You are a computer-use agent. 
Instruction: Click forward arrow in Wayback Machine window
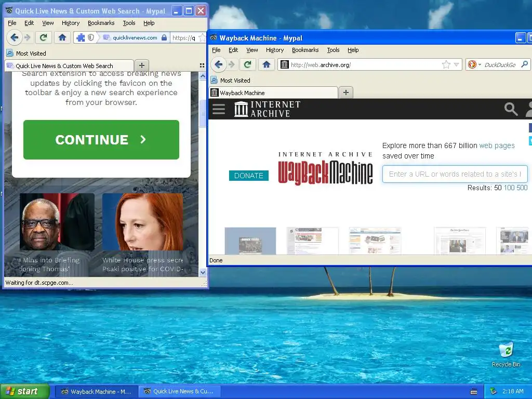tap(232, 64)
